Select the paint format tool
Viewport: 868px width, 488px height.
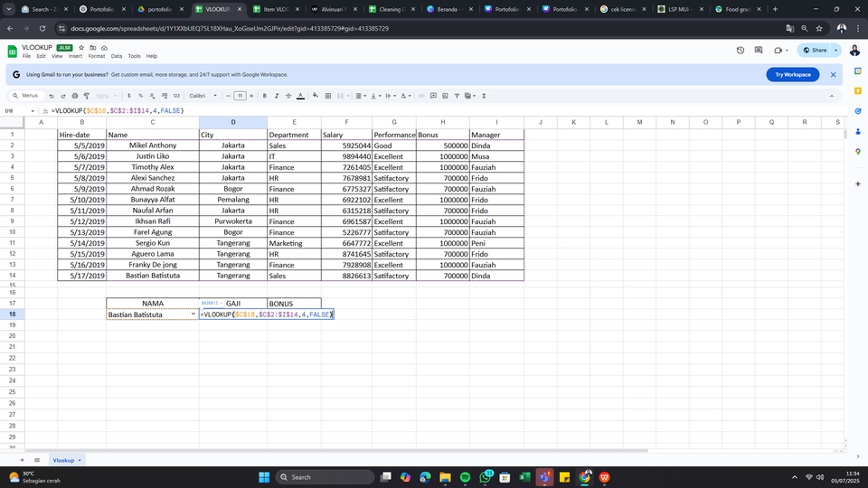tap(87, 96)
